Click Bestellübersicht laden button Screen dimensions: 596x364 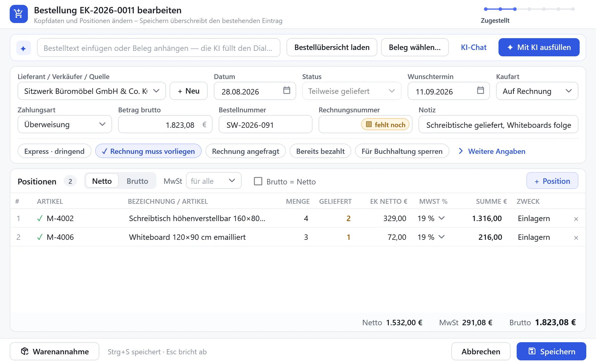[332, 47]
